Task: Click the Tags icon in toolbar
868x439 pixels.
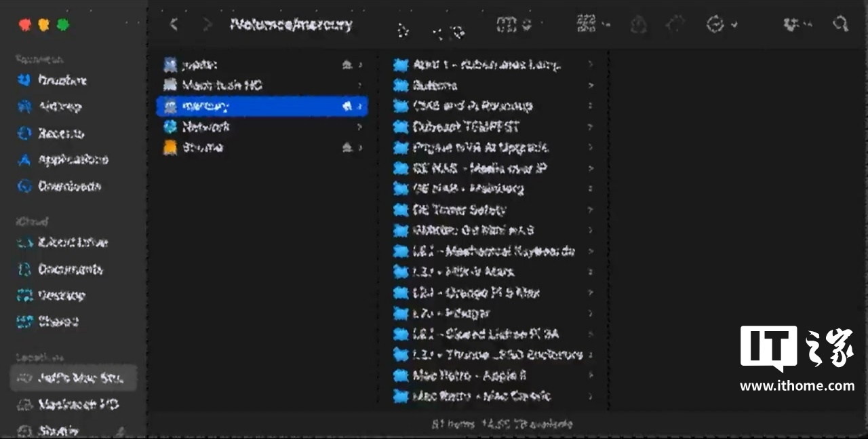Action: point(675,25)
